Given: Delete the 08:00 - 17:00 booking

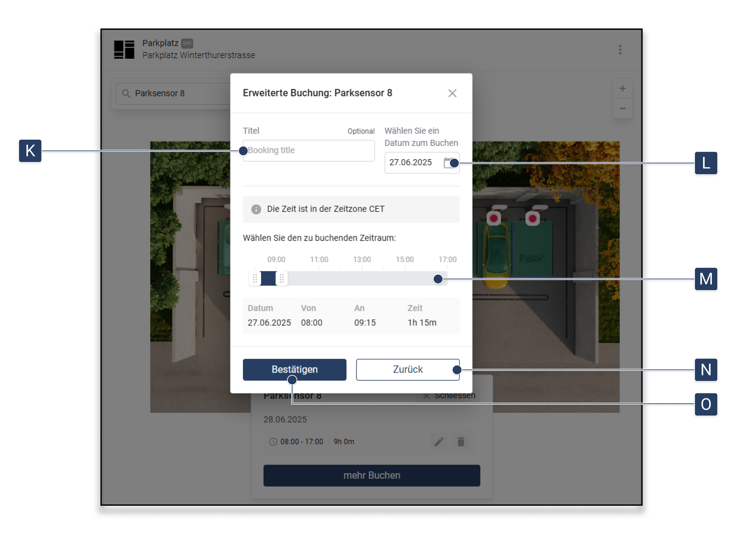Looking at the screenshot, I should click(461, 442).
